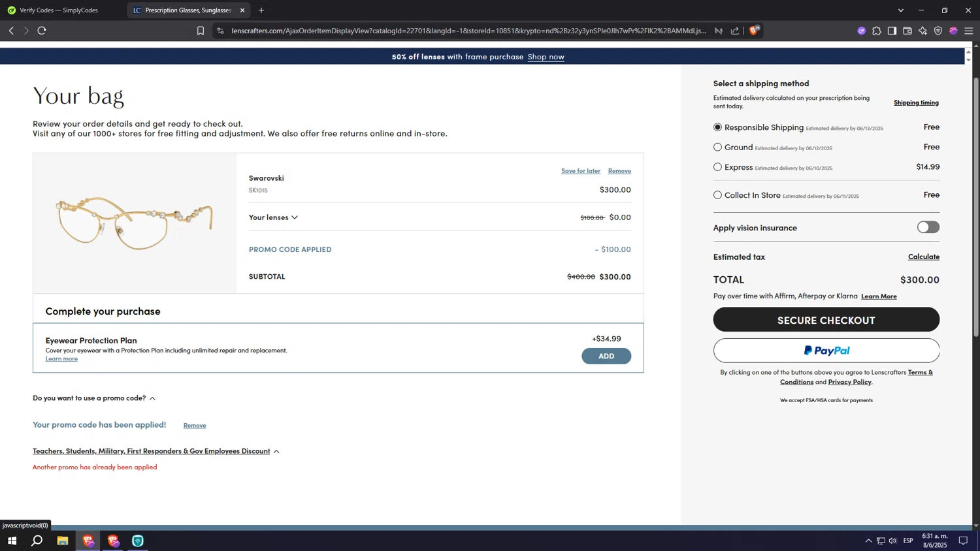Open Learn More about pay over time
Screen dimensions: 980x551
coord(879,296)
